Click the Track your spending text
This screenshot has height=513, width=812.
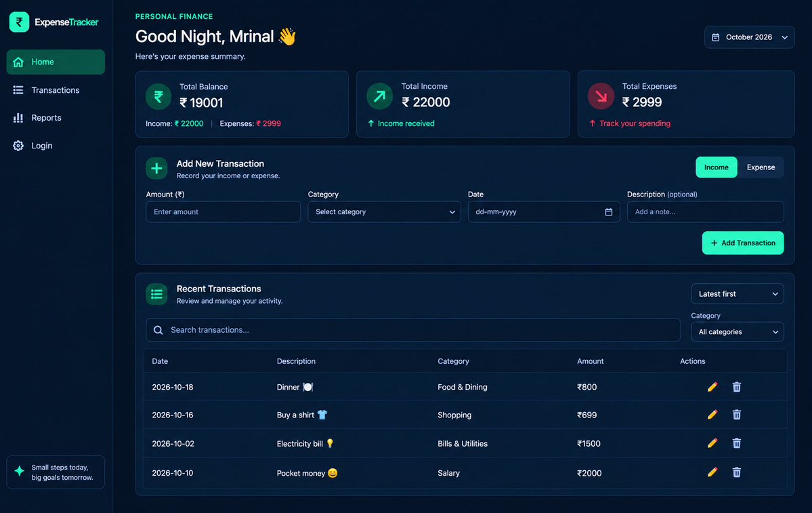pos(635,123)
